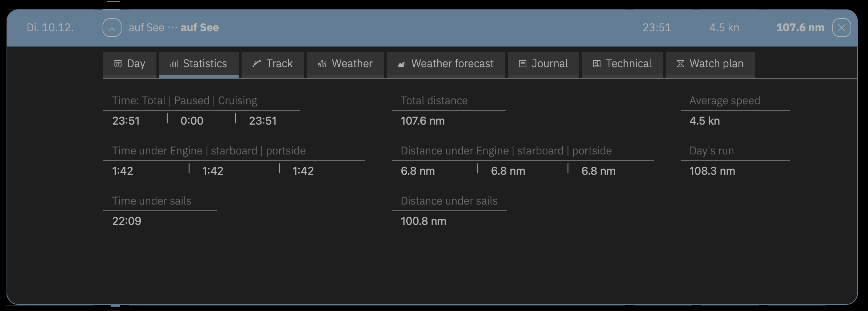The image size is (868, 311).
Task: Click the Day tab calendar icon
Action: (118, 64)
